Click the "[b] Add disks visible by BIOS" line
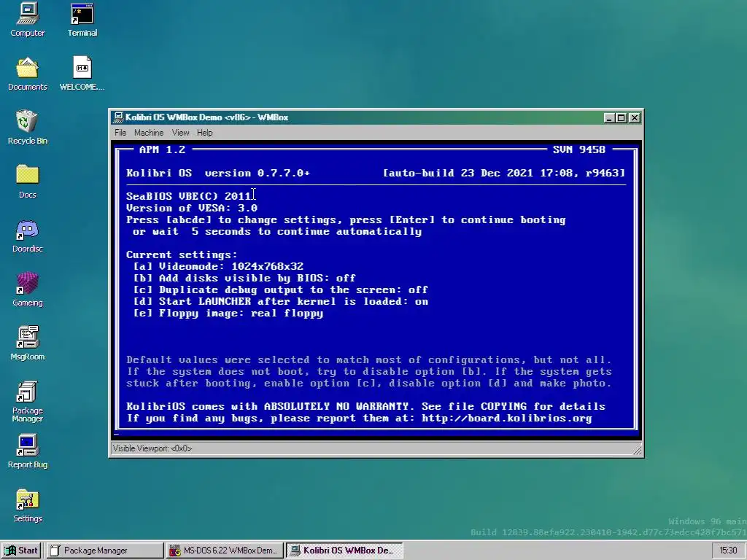This screenshot has width=747, height=560. click(244, 278)
